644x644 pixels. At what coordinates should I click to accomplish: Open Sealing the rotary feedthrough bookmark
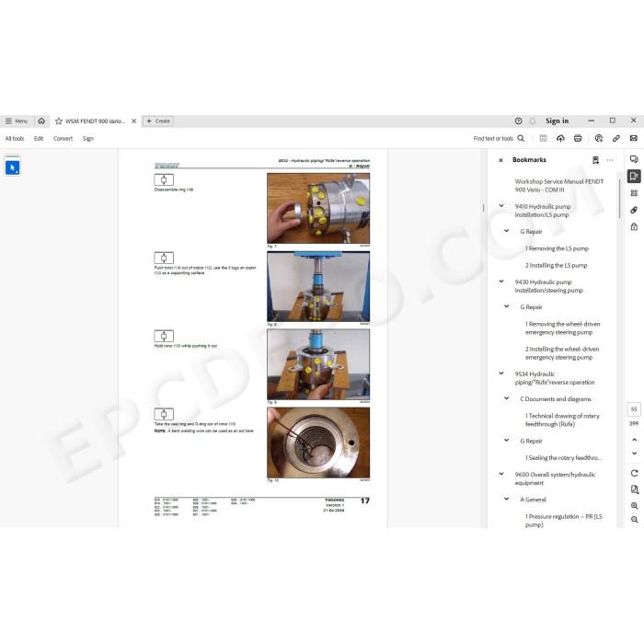coord(563,458)
